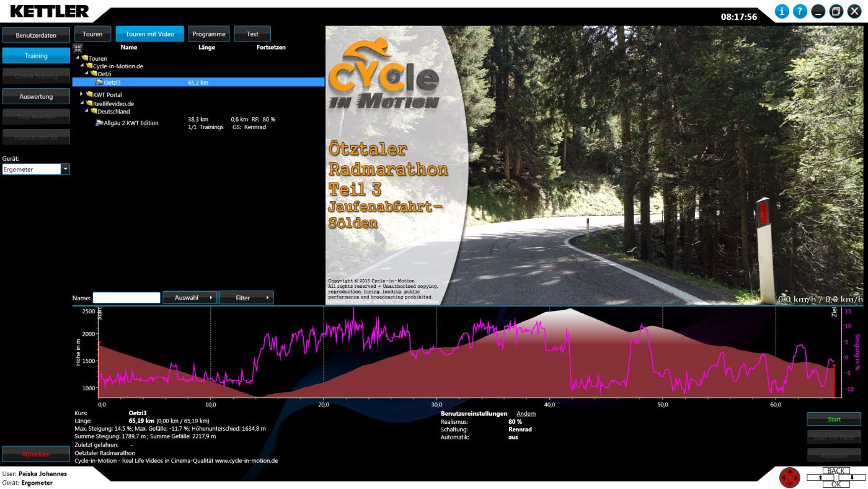Open the info icon in title bar

click(x=782, y=11)
